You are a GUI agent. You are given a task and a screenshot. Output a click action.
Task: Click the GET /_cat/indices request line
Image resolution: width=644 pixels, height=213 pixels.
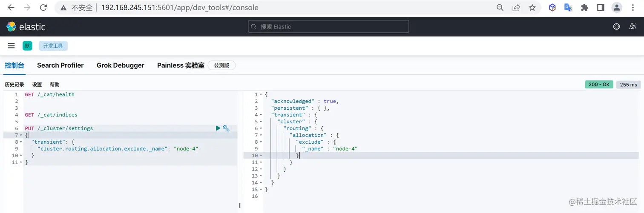[51, 115]
